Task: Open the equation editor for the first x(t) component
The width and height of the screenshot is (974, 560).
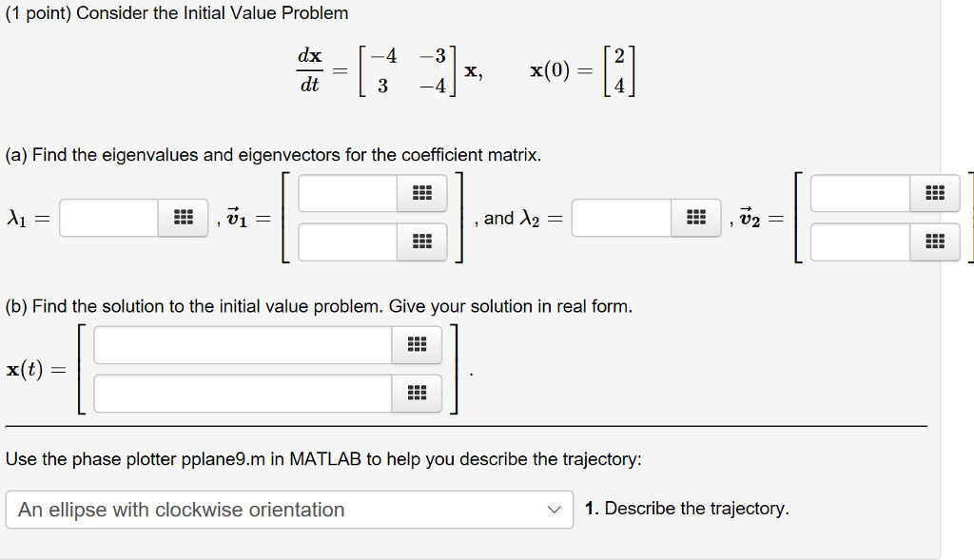Action: pos(417,345)
